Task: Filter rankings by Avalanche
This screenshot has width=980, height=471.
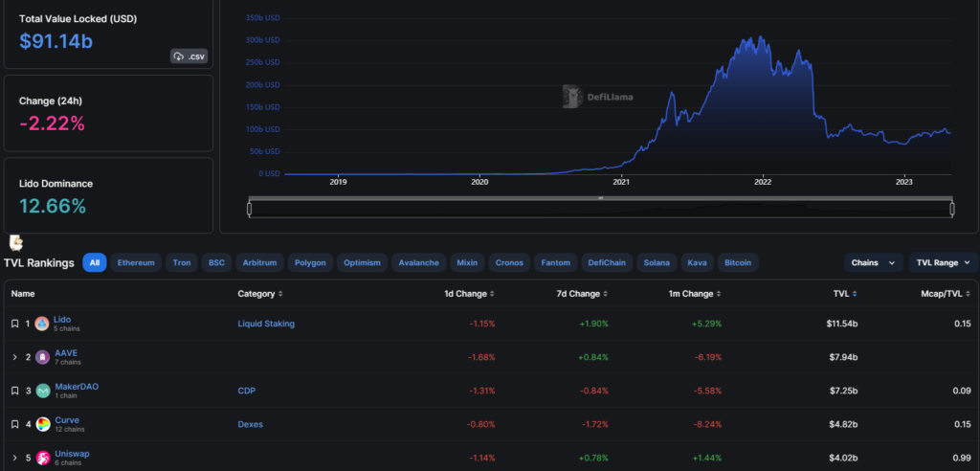Action: tap(419, 262)
